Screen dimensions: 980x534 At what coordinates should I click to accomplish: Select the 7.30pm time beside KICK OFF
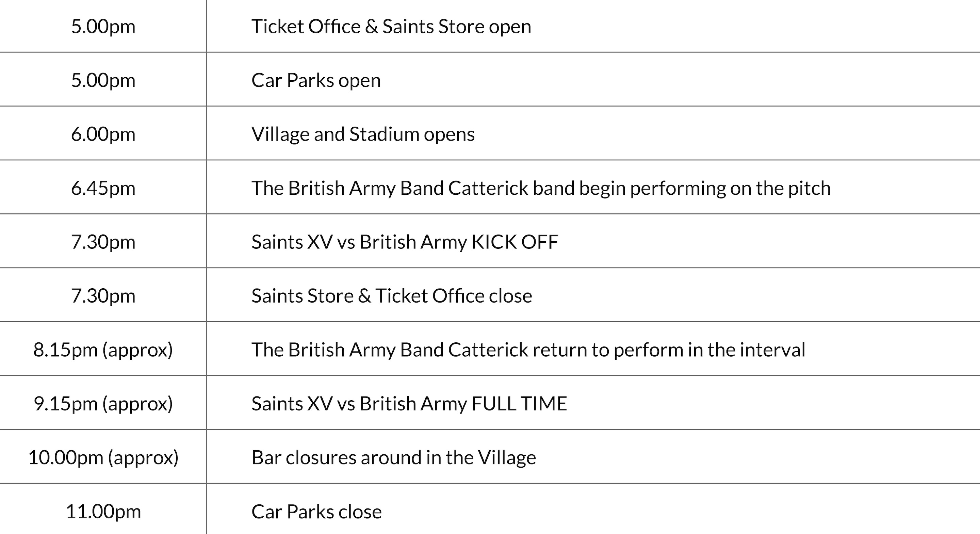(103, 242)
